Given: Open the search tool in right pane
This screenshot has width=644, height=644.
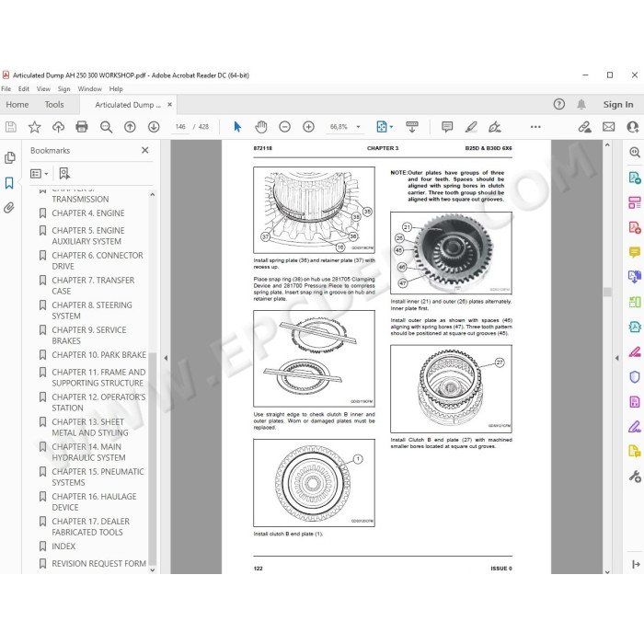Looking at the screenshot, I should (635, 153).
